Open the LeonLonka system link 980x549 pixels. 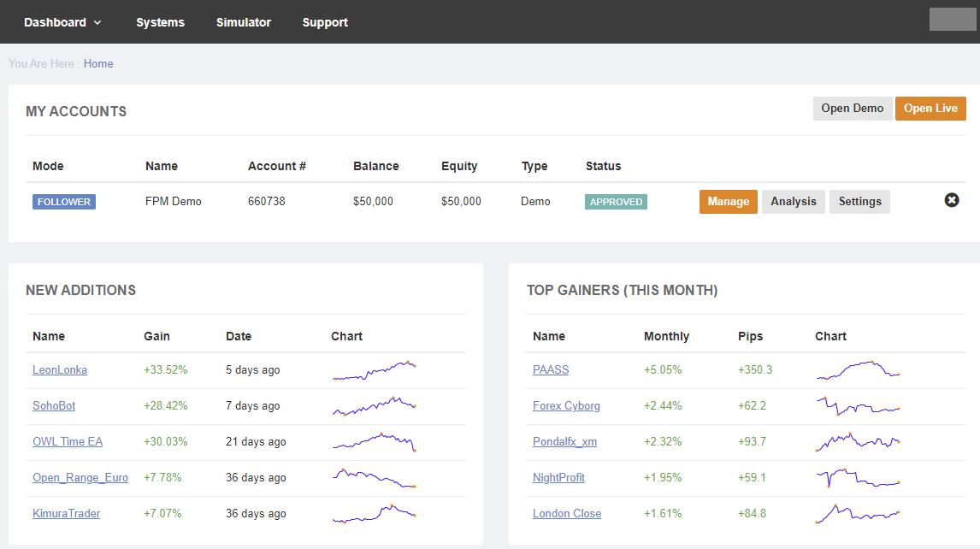point(60,369)
